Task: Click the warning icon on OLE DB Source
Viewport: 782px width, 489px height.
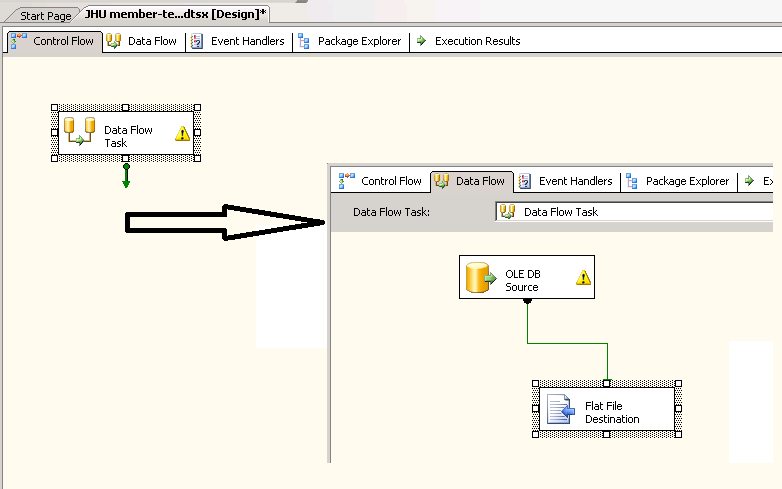Action: [583, 278]
